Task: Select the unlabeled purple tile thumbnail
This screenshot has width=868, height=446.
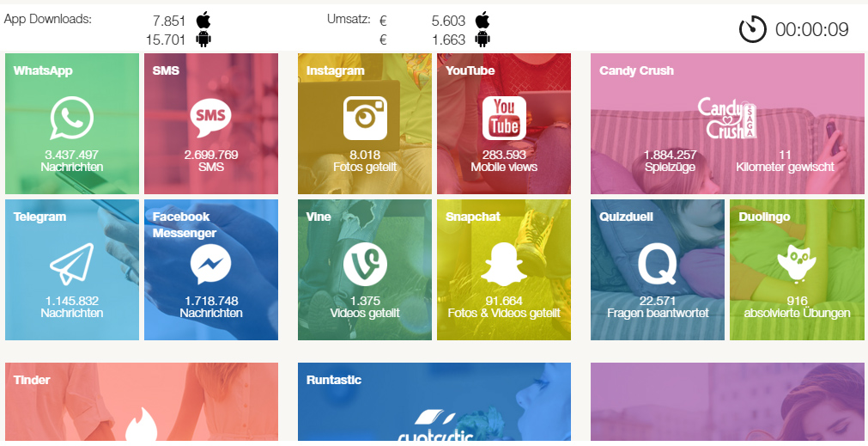Action: 727,401
